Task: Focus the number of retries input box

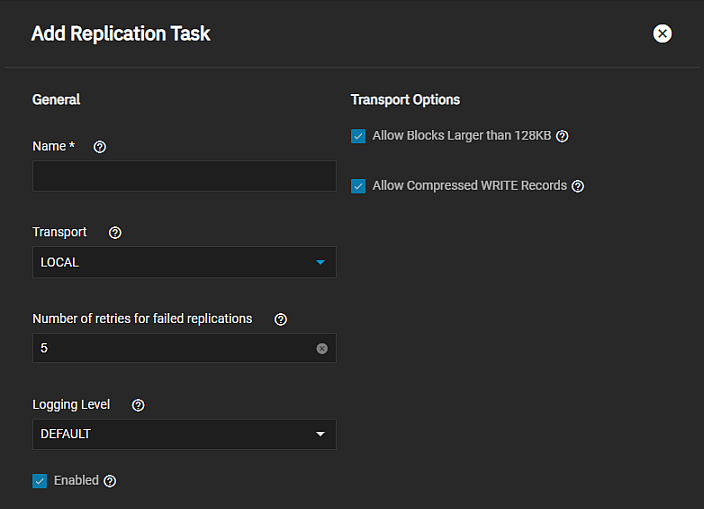Action: point(170,348)
